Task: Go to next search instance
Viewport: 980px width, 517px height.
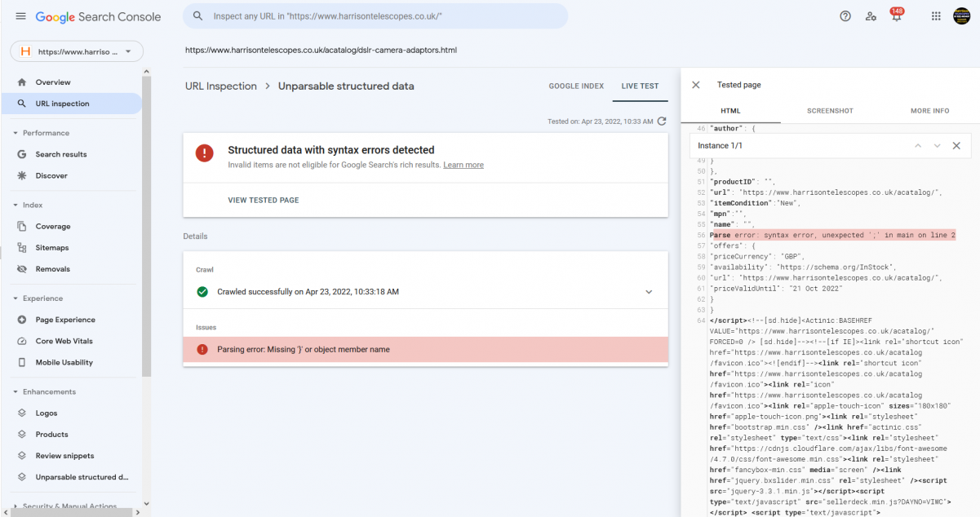Action: tap(937, 146)
